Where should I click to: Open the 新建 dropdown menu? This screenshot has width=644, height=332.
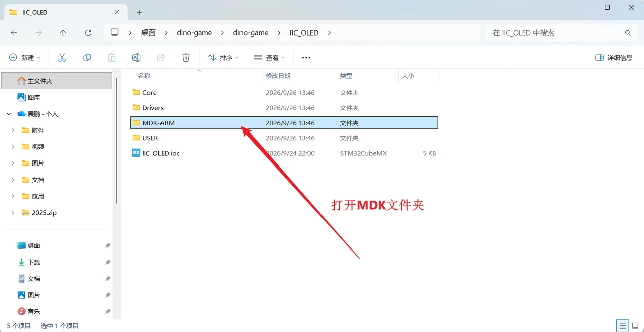[x=25, y=58]
